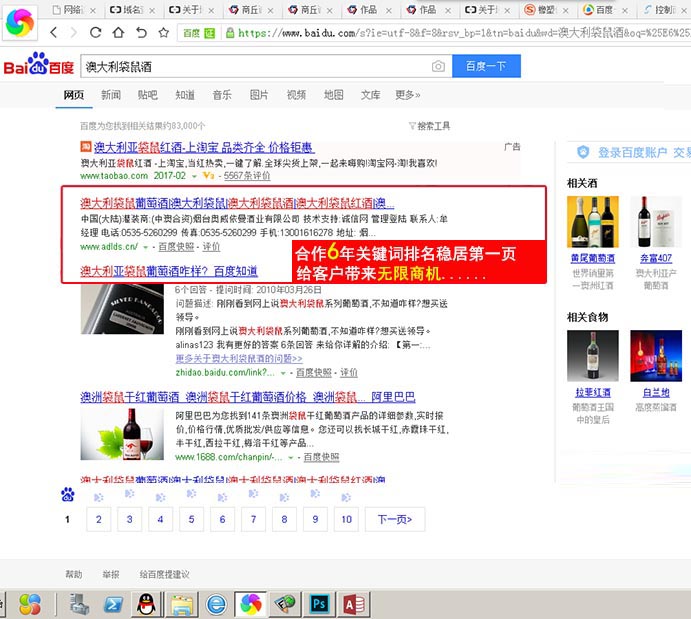
Task: Open PowerShell from the taskbar
Action: [x=113, y=604]
